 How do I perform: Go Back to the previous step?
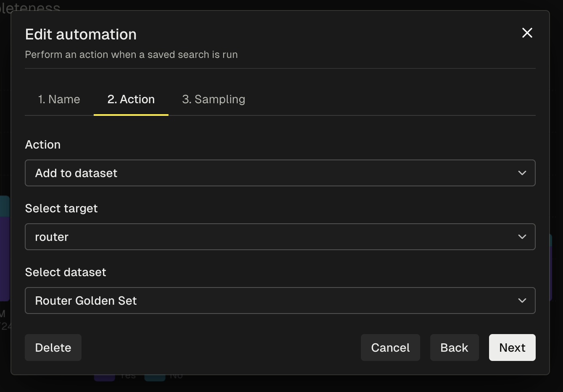(454, 348)
